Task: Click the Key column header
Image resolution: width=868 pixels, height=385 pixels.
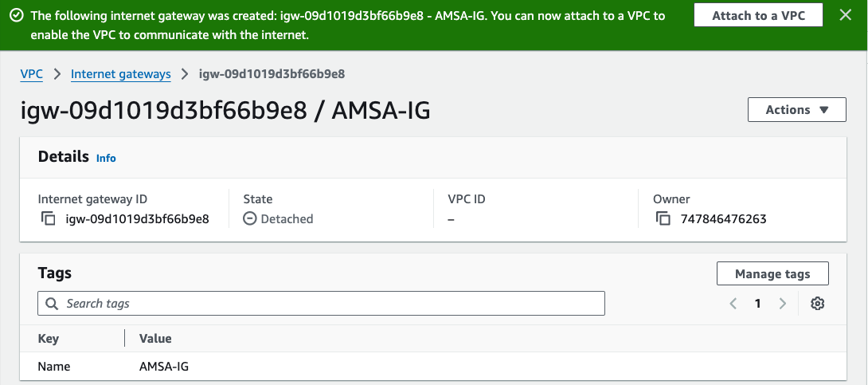Action: [49, 339]
